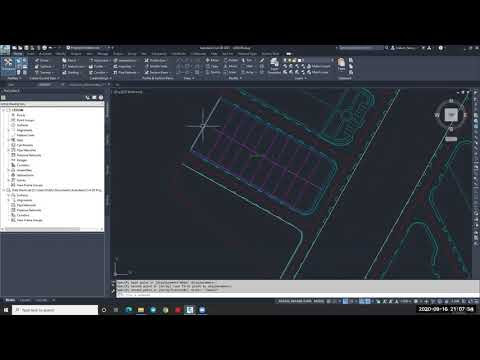This screenshot has width=480, height=360.
Task: Open the Civil 3D application menu logo
Action: 5,50
